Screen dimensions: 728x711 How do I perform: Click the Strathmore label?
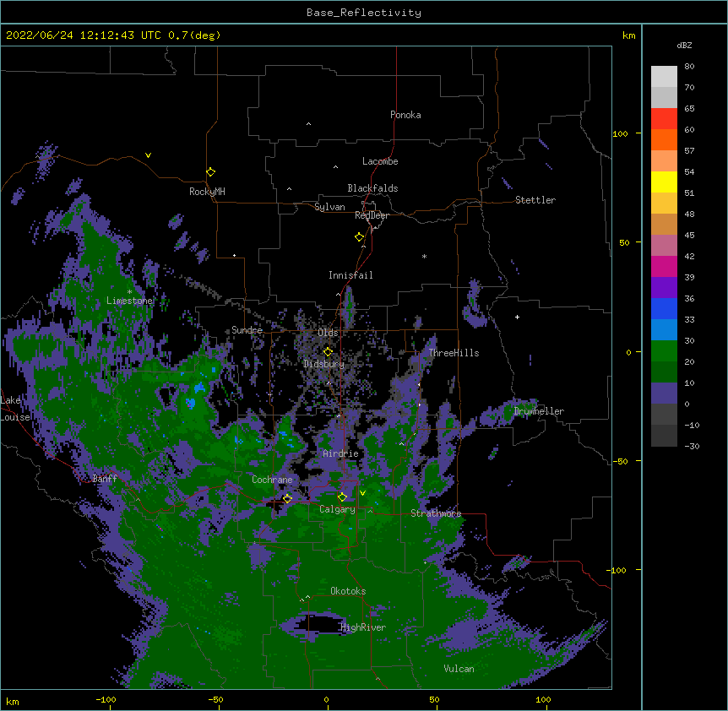tap(436, 513)
